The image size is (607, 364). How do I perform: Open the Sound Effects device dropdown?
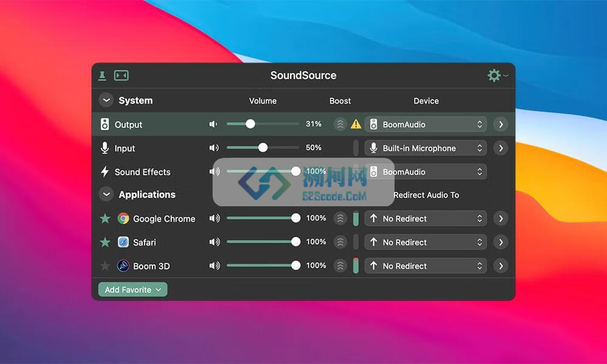(426, 171)
